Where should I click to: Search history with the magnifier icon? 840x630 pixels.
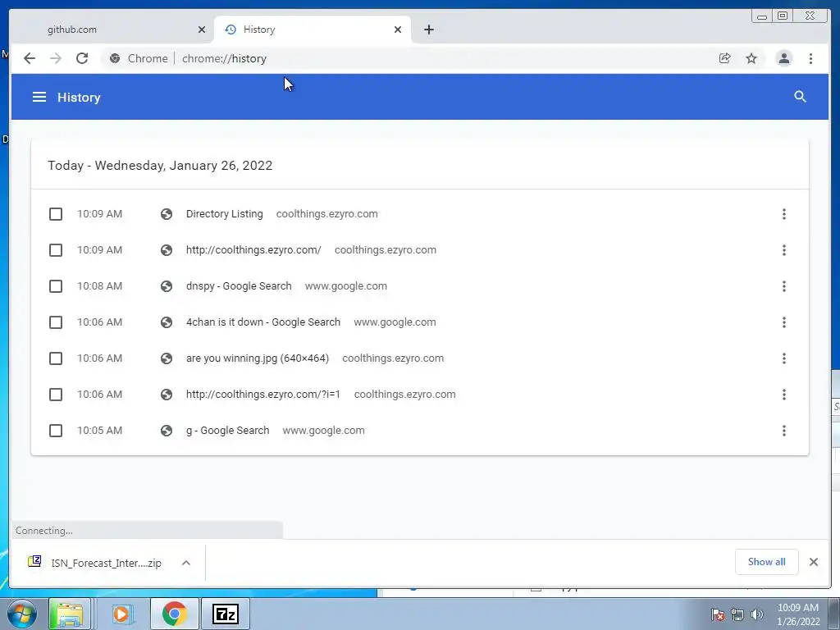click(800, 97)
